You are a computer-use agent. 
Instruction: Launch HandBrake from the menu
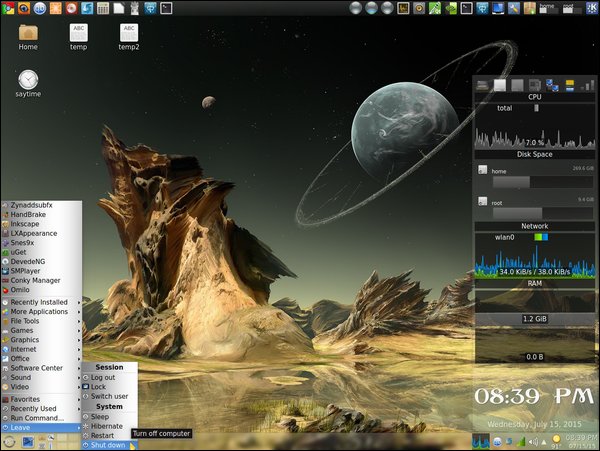point(41,214)
